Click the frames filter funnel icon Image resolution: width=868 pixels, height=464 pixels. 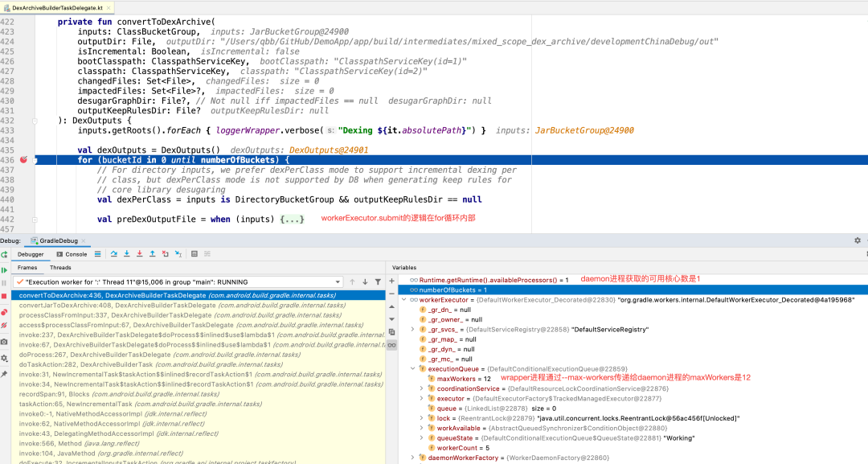[x=378, y=281]
